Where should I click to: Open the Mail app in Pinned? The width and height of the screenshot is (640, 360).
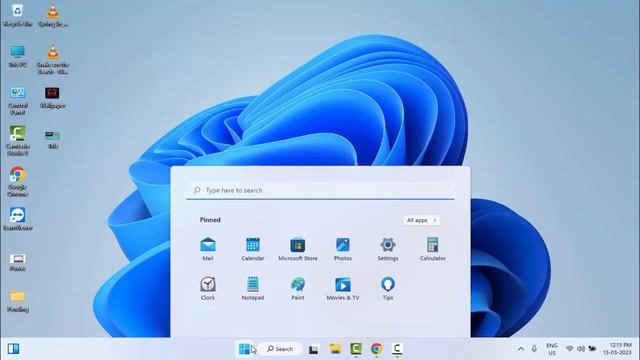pos(208,249)
